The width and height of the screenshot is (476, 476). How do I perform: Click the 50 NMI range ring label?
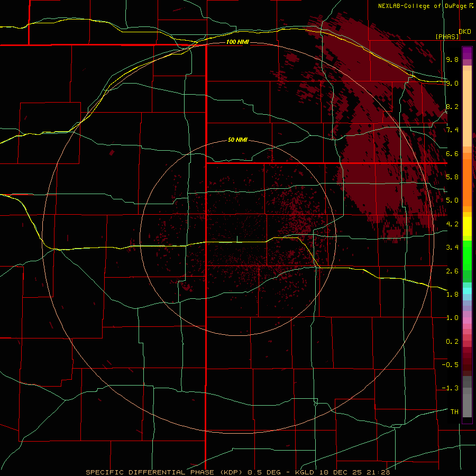pyautogui.click(x=237, y=140)
